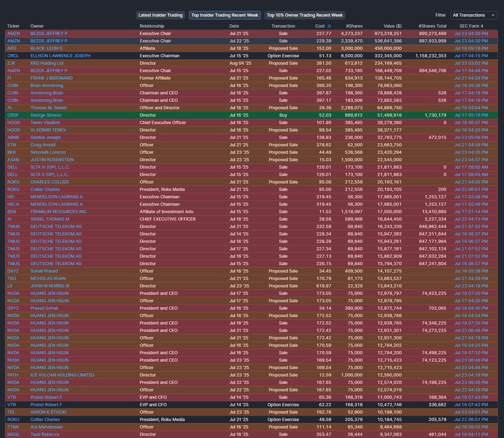Open the ETN ticker link
Image resolution: width=504 pixels, height=438 pixels.
point(12,145)
